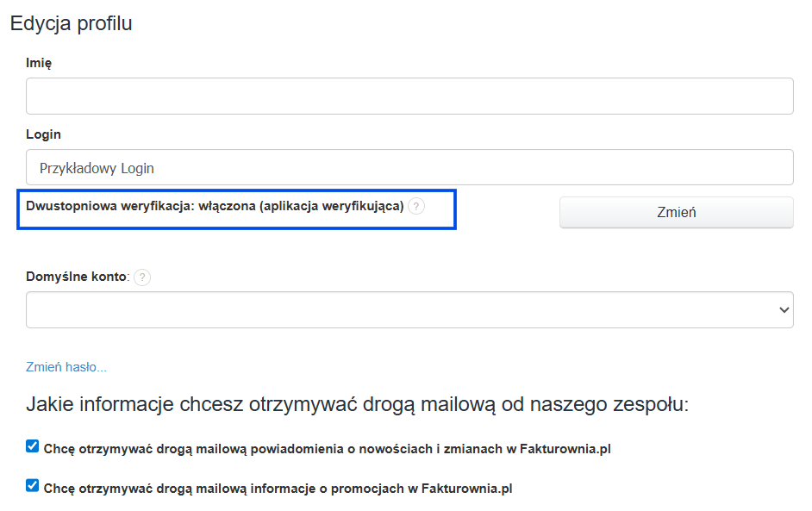Uncheck notifications about Fakturownia.pl news and changes
812x511 pixels.
coord(32,445)
